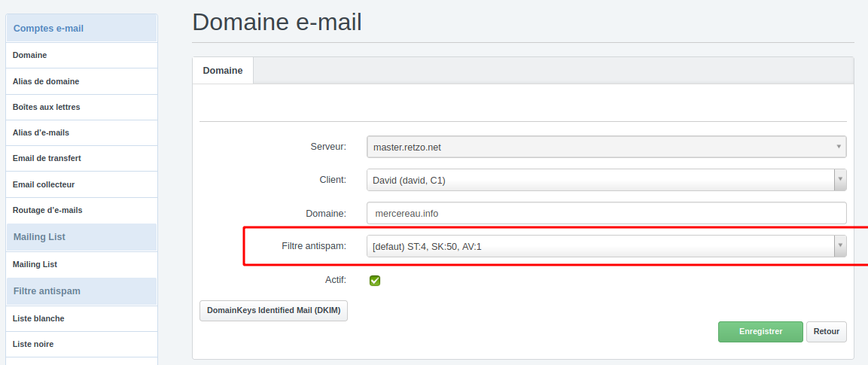Click the Enregistrer button
The image size is (868, 365).
pyautogui.click(x=760, y=332)
